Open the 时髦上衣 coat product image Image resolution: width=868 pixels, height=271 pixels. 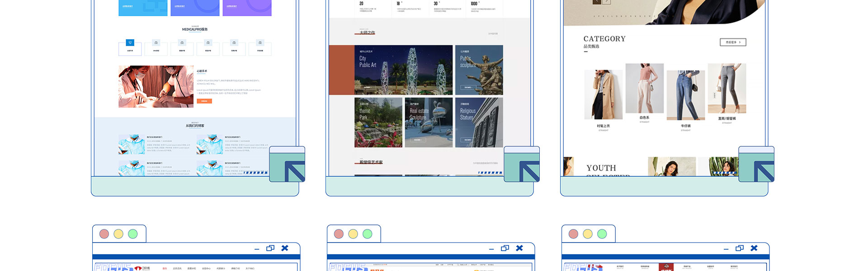pos(603,95)
